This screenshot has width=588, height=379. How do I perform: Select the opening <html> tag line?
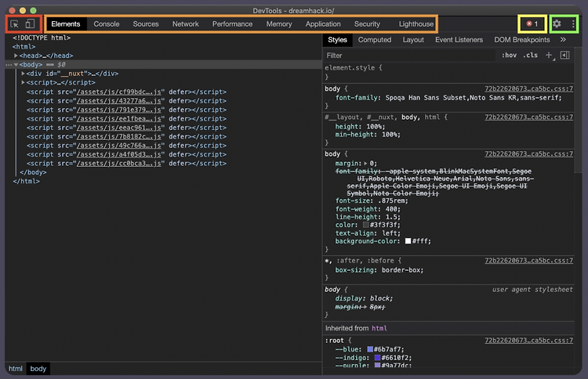24,47
